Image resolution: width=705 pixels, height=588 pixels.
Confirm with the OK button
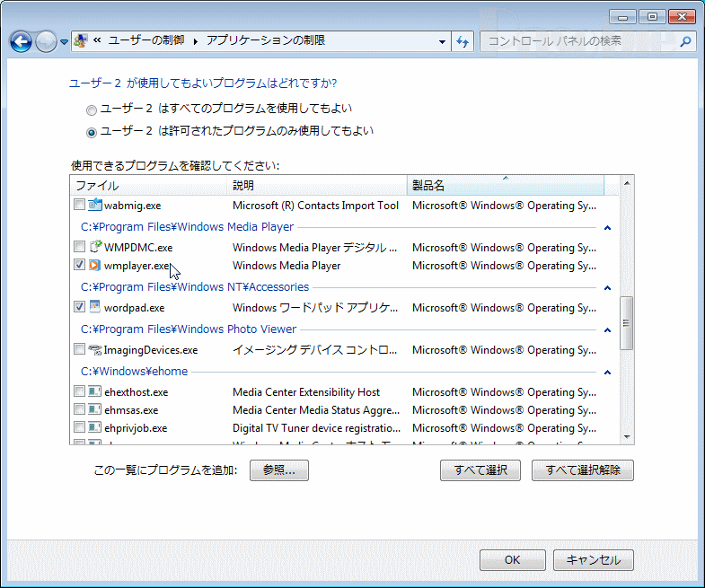(513, 560)
